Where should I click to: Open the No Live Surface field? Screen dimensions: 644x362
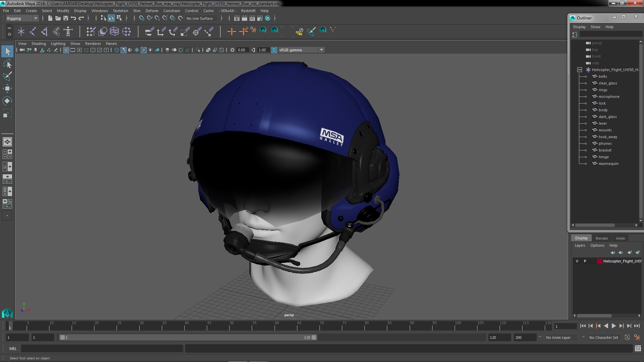201,18
